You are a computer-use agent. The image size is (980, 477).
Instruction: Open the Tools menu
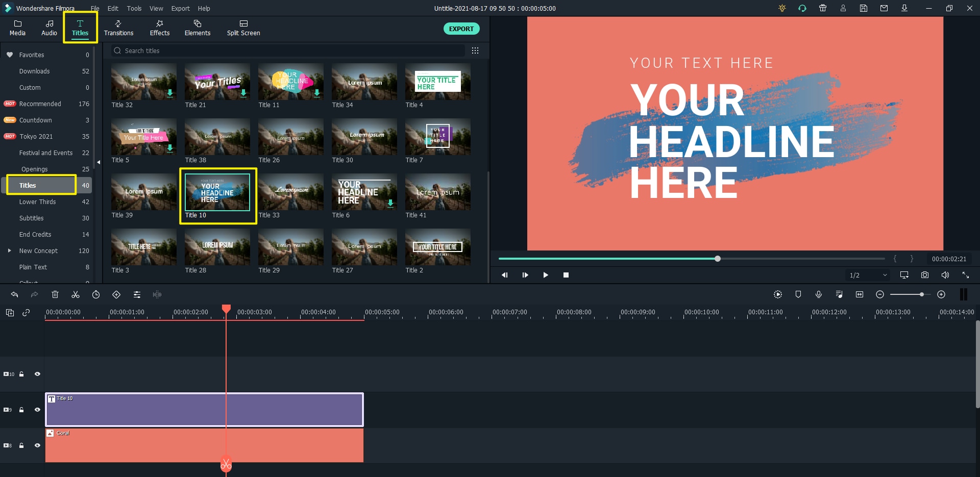[x=134, y=8]
